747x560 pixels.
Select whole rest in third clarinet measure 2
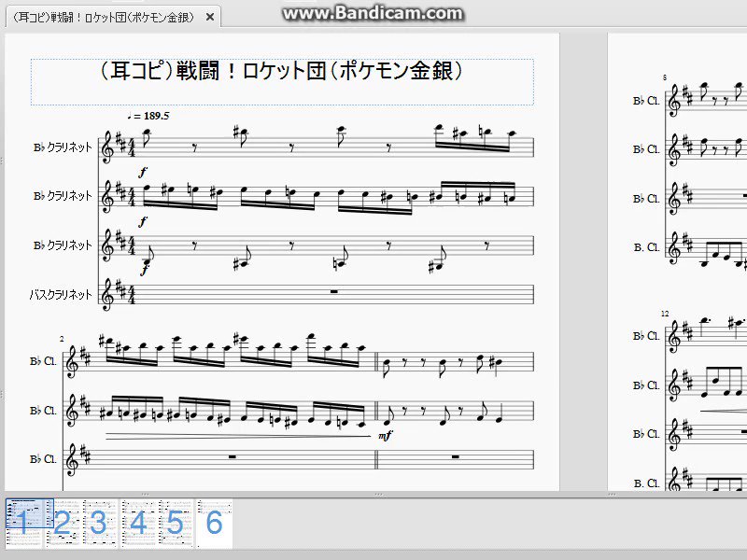click(232, 456)
